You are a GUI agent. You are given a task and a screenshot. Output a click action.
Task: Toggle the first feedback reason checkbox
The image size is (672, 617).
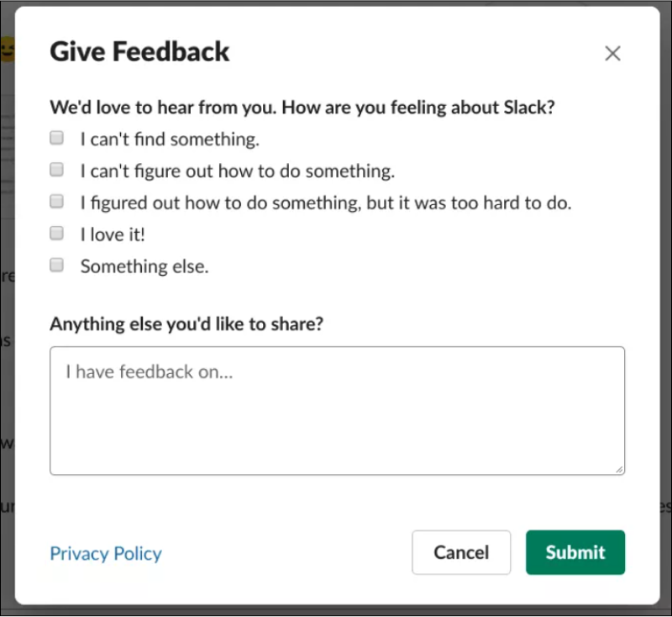point(56,137)
